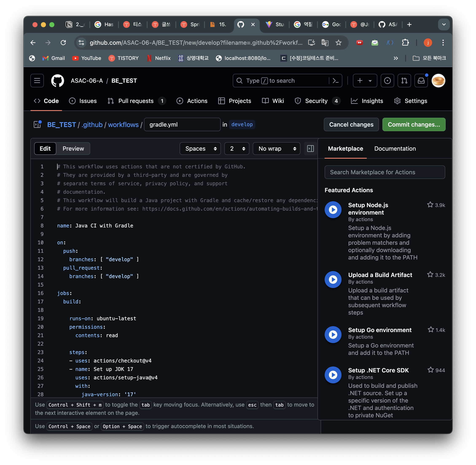
Task: Click the develop branch label
Action: 242,124
